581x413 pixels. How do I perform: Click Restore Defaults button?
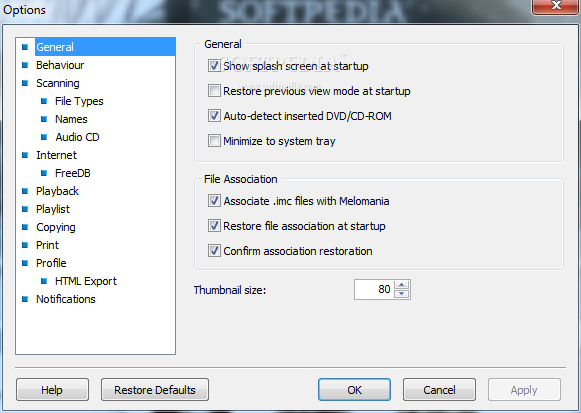coord(155,390)
